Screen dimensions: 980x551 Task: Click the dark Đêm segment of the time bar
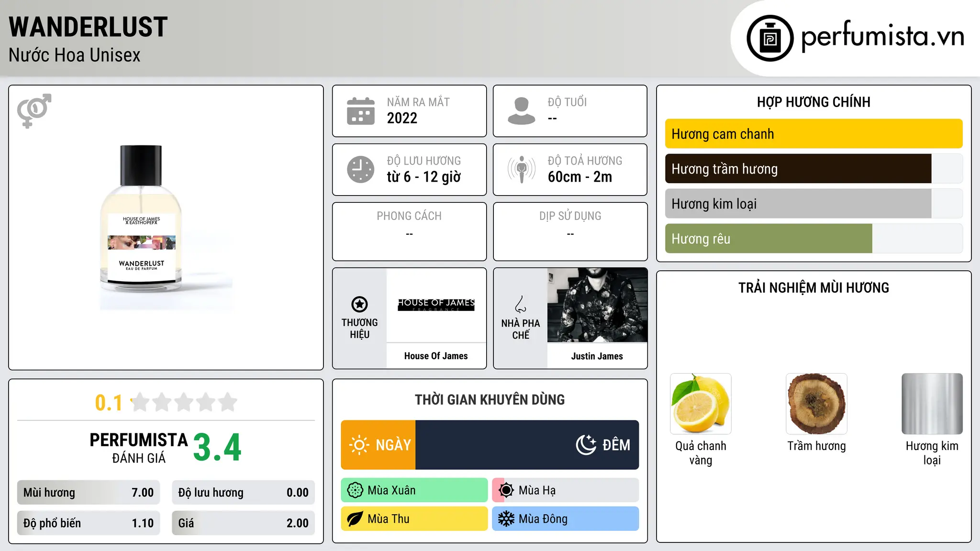coord(527,445)
